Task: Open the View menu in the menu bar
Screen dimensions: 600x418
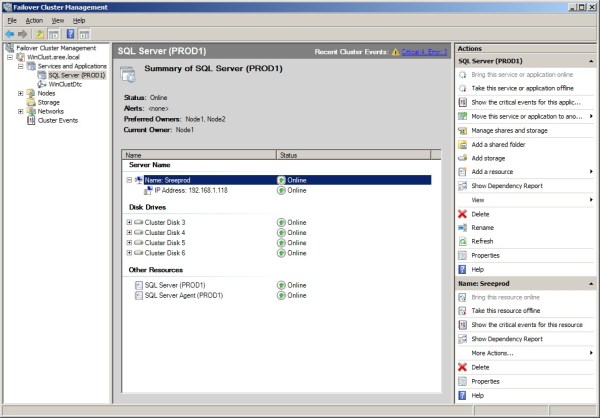Action: 57,20
